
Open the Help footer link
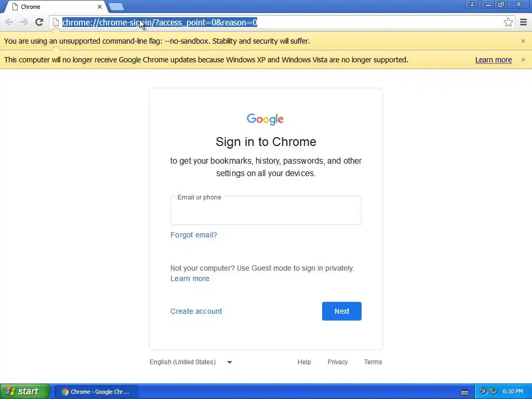(304, 362)
